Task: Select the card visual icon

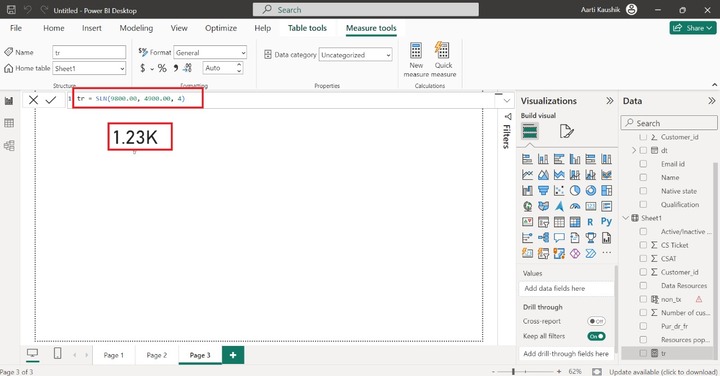Action: [591, 207]
